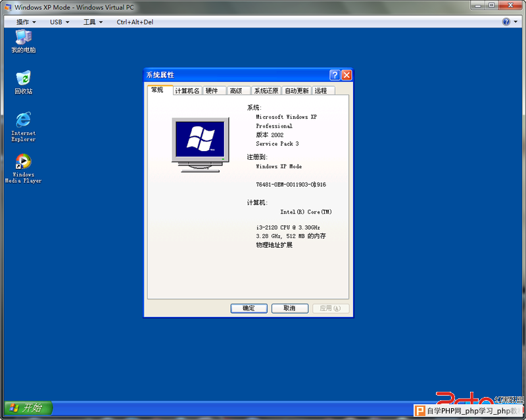Click the Service Pack 3 text
This screenshot has width=526, height=420.
(x=277, y=143)
